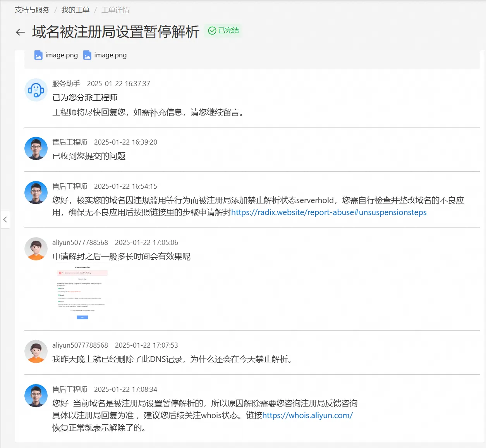Select the ticket title 域名被注册局设置暂停解析
The height and width of the screenshot is (448, 486).
point(115,33)
